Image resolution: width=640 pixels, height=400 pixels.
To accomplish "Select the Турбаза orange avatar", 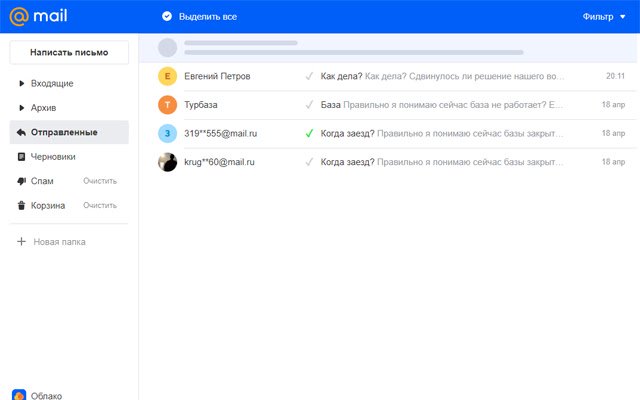I will (167, 105).
